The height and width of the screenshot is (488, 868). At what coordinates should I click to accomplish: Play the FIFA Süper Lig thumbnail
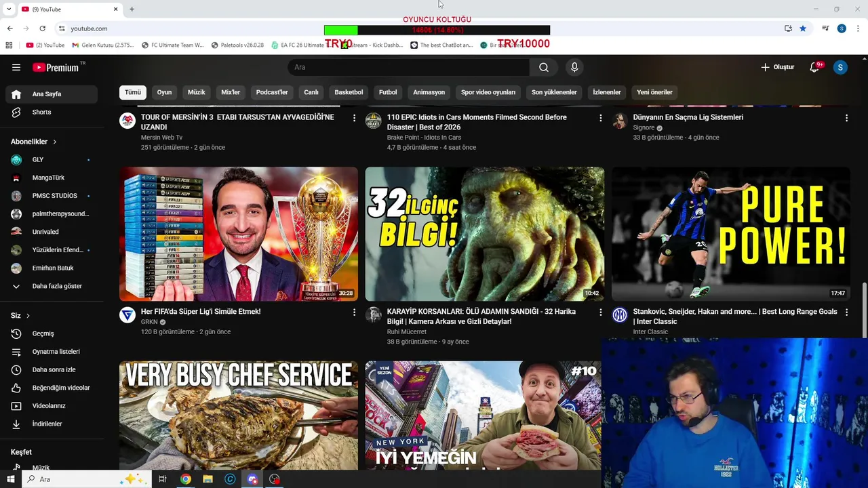[239, 234]
